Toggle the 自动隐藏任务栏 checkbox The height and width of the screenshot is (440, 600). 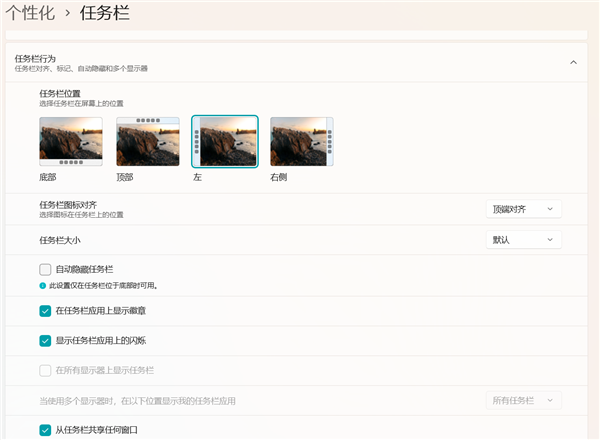click(x=45, y=269)
